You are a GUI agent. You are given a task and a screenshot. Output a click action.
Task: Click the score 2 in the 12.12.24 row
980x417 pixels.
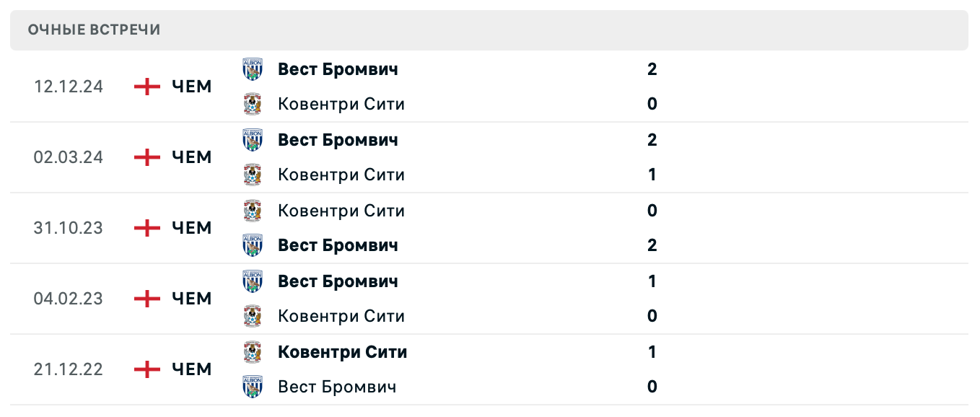pyautogui.click(x=652, y=69)
